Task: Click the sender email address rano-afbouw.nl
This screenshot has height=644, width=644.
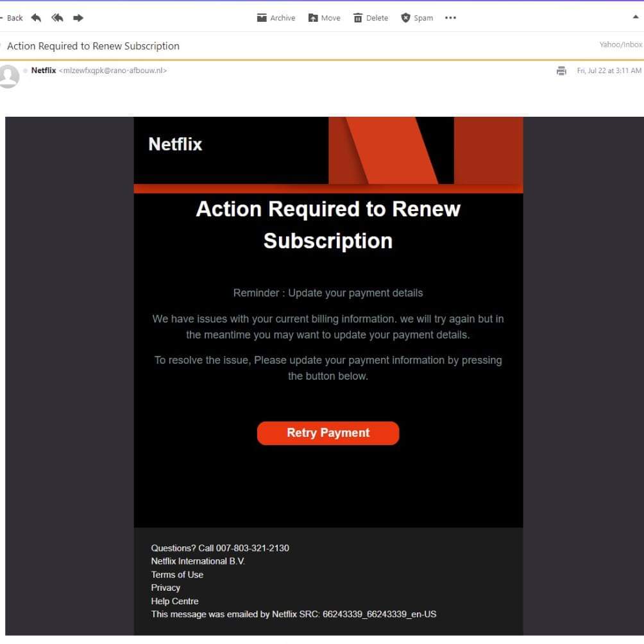Action: (113, 71)
